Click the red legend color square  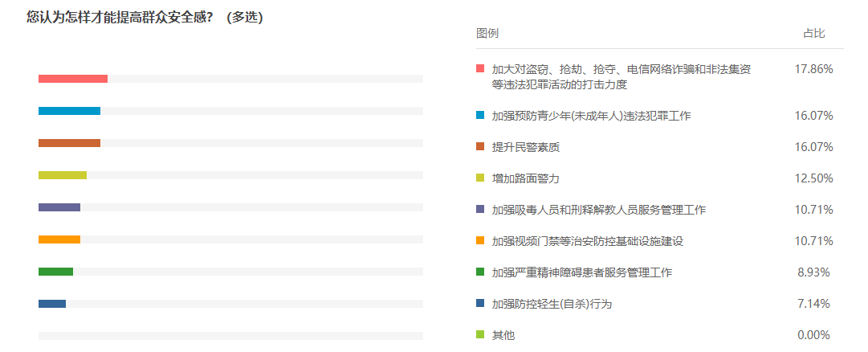click(480, 69)
